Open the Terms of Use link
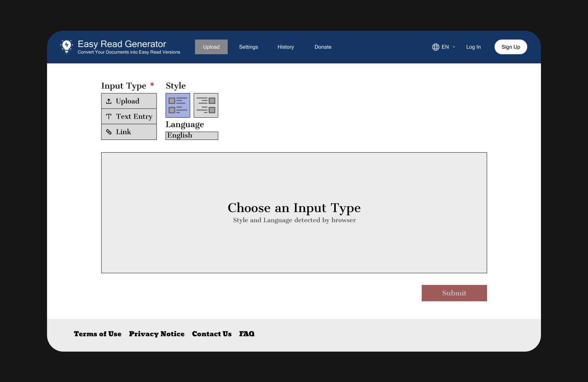588x382 pixels. tap(98, 334)
